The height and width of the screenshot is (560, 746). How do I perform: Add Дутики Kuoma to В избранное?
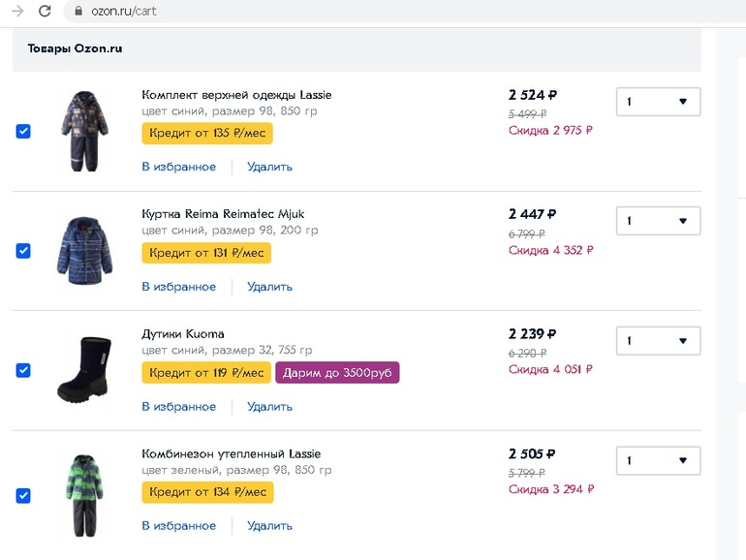(179, 407)
